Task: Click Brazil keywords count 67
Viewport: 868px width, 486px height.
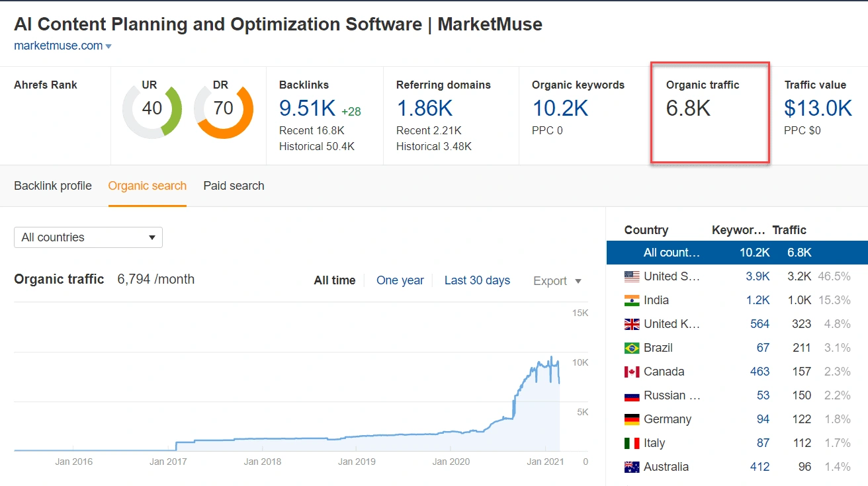Action: pos(763,348)
